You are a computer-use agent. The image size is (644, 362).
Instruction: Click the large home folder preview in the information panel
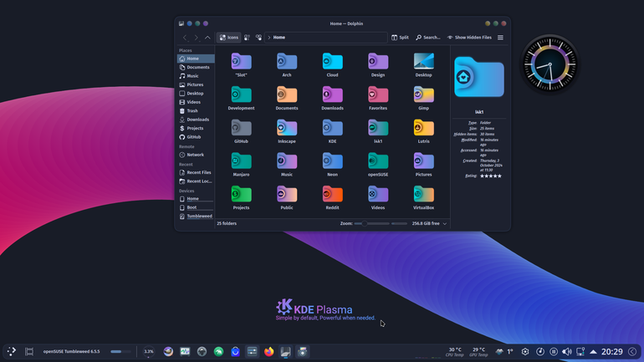point(479,77)
